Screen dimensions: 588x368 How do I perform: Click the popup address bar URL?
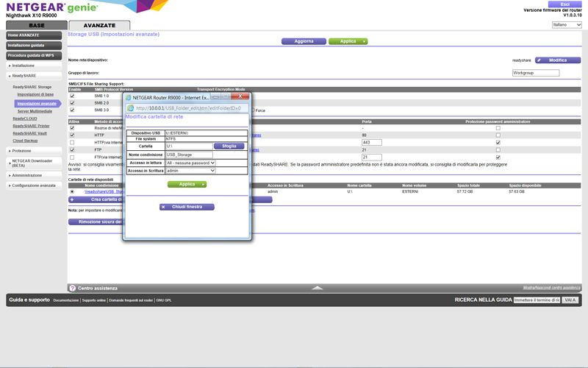tap(189, 108)
